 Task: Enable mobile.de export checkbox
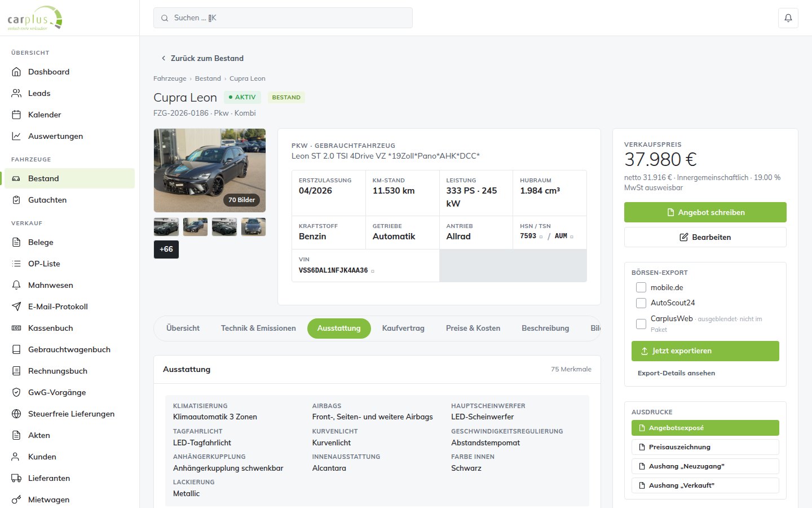tap(641, 287)
